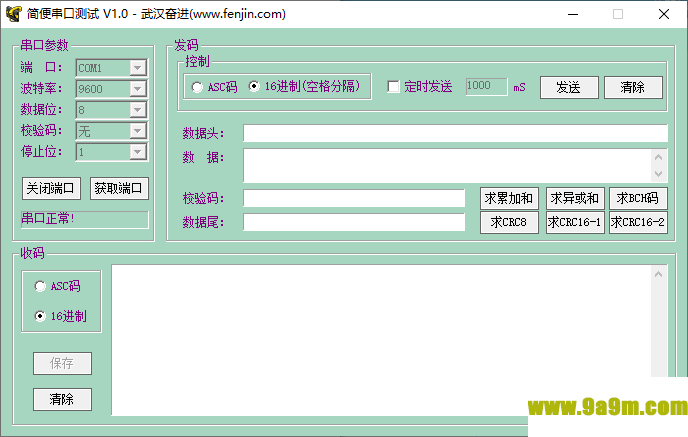Image resolution: width=688 pixels, height=437 pixels.
Task: Click the 求累加和 button
Action: tap(509, 198)
